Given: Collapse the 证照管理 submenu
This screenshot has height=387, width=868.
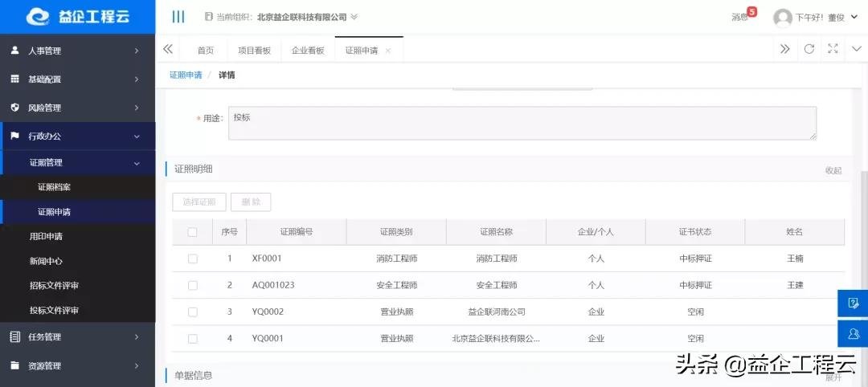Looking at the screenshot, I should point(136,163).
